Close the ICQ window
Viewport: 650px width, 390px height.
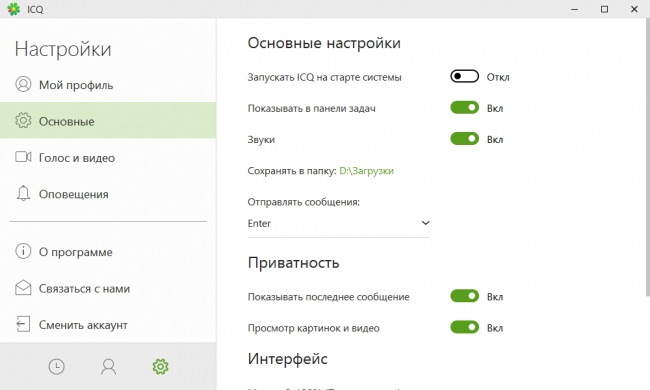[634, 9]
